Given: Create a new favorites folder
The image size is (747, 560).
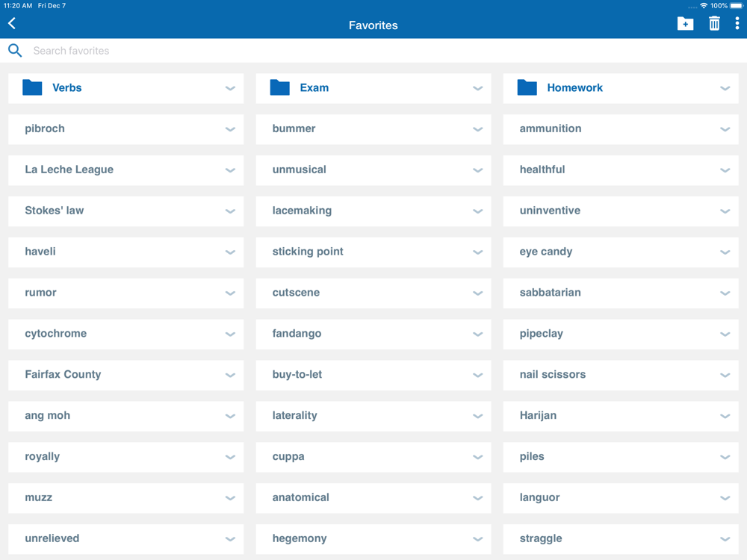Looking at the screenshot, I should click(685, 23).
